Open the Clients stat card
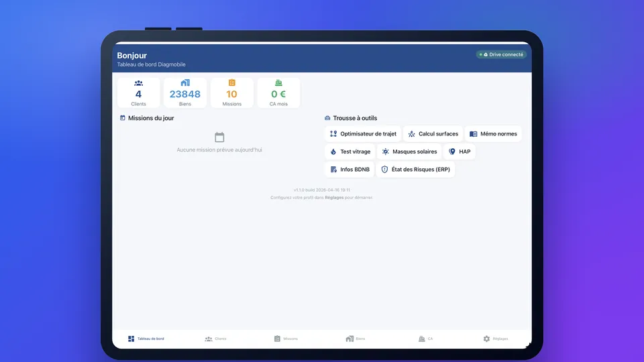This screenshot has width=644, height=362. (138, 93)
